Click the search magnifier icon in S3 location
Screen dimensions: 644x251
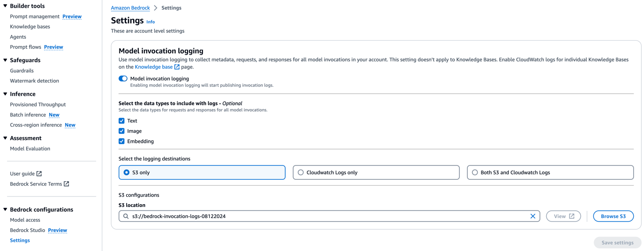[126, 216]
